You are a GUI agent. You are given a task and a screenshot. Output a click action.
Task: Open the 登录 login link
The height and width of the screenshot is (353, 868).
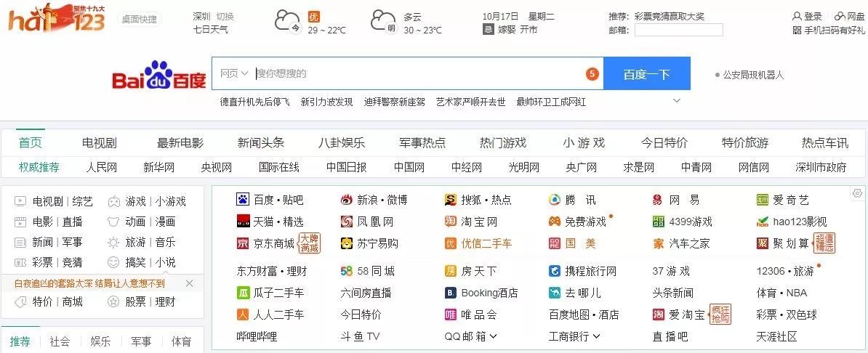pyautogui.click(x=808, y=16)
